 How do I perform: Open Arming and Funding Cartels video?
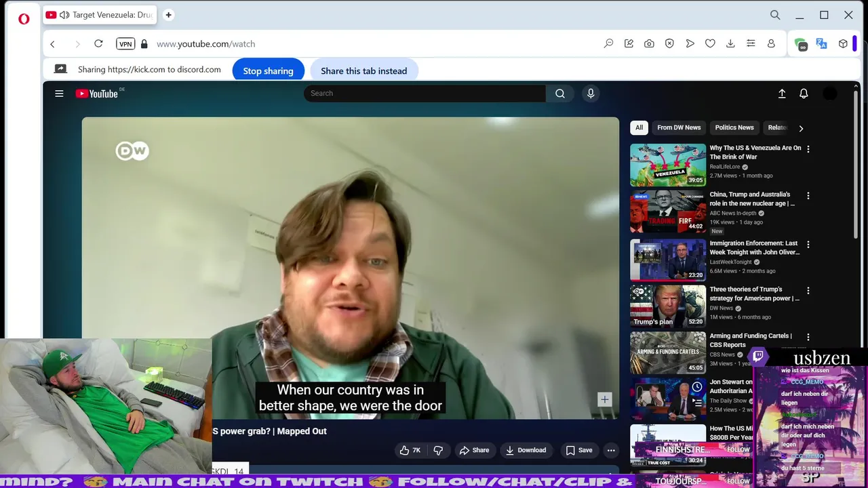668,352
